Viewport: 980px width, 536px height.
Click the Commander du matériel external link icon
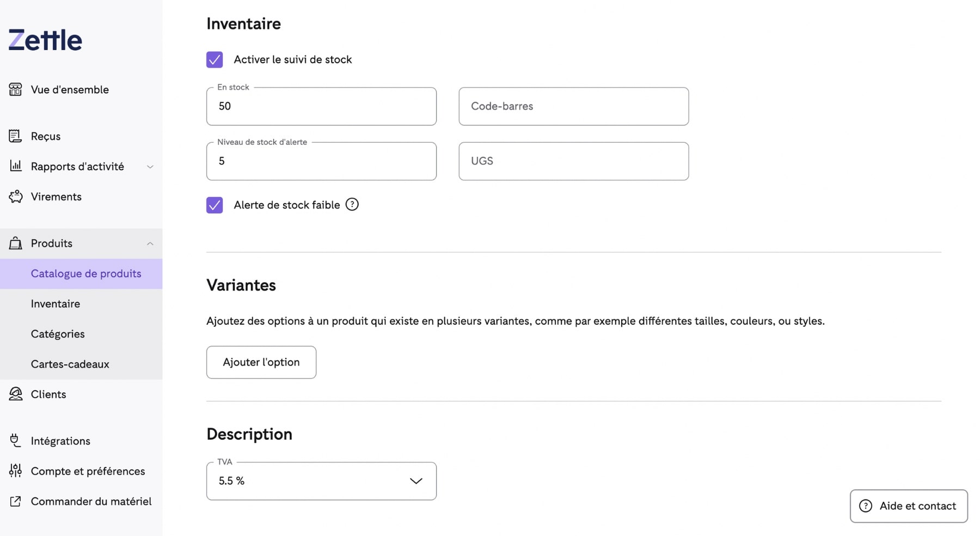15,501
